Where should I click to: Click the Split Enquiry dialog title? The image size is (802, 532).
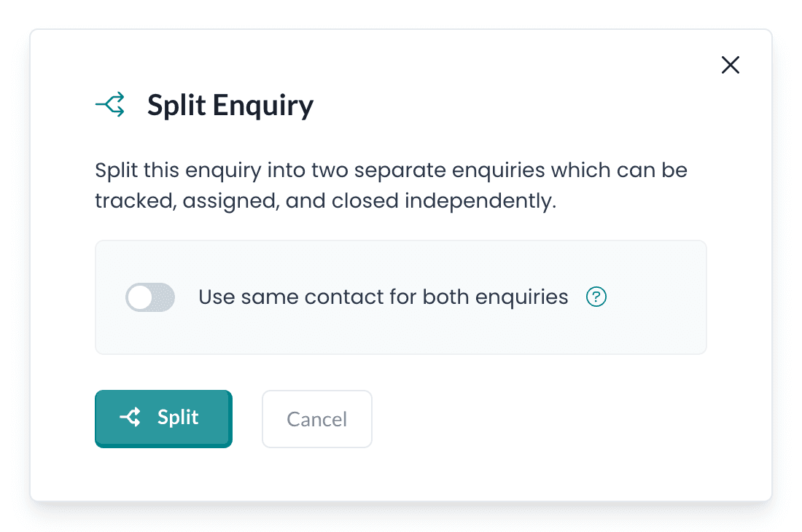(230, 105)
